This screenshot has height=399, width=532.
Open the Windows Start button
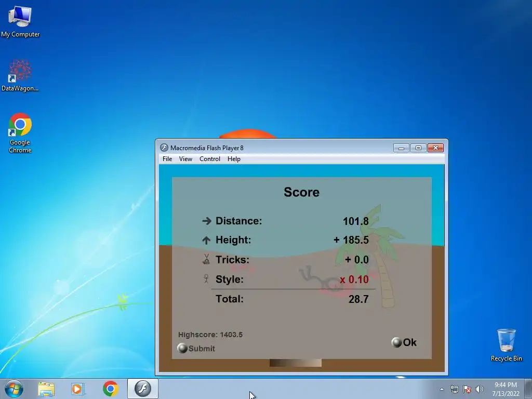click(14, 389)
